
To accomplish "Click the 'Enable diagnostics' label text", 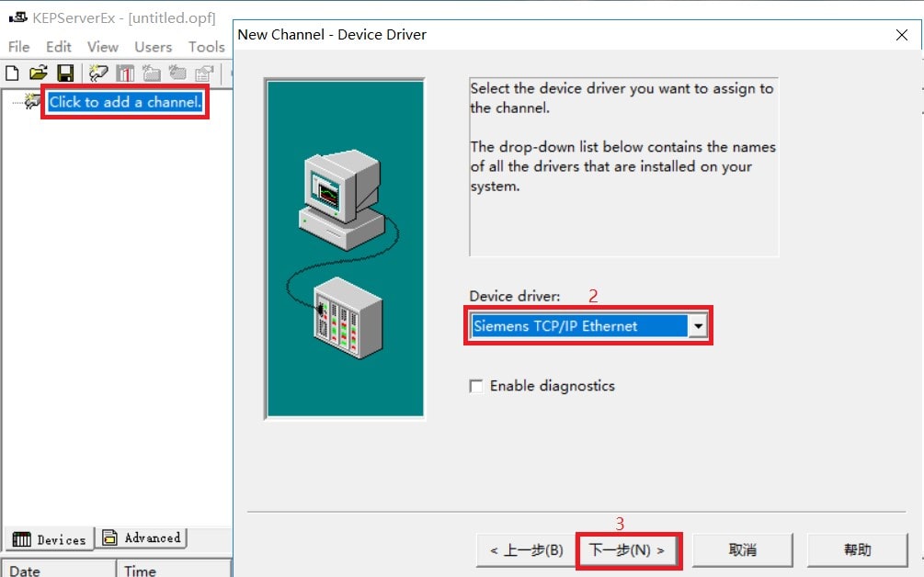I will point(553,386).
